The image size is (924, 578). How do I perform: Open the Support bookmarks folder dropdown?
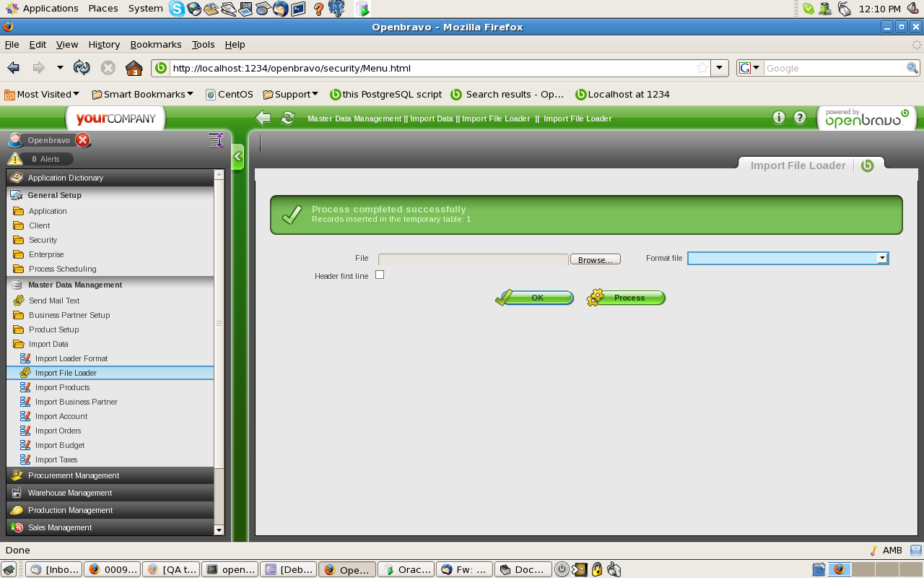291,94
